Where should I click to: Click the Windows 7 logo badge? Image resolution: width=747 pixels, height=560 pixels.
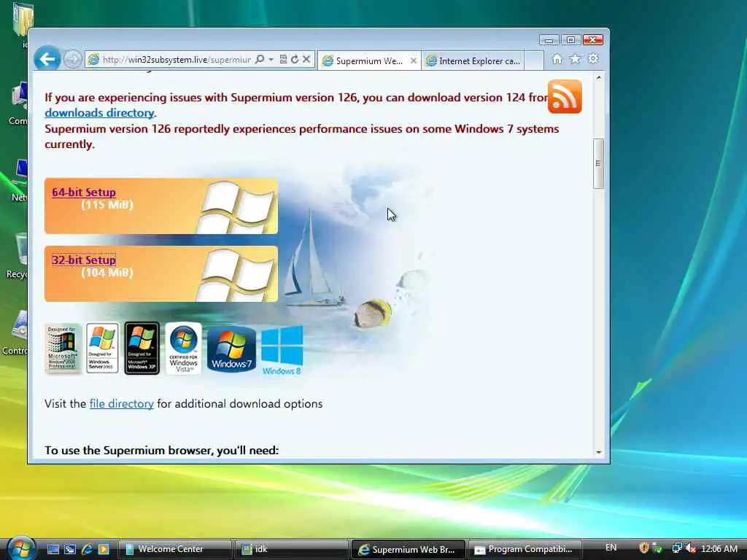pyautogui.click(x=231, y=349)
